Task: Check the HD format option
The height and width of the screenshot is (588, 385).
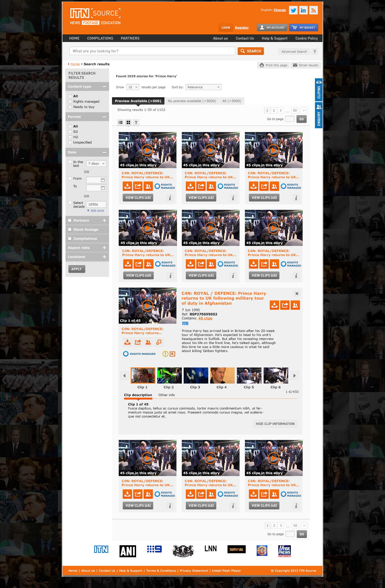Action: [70, 137]
